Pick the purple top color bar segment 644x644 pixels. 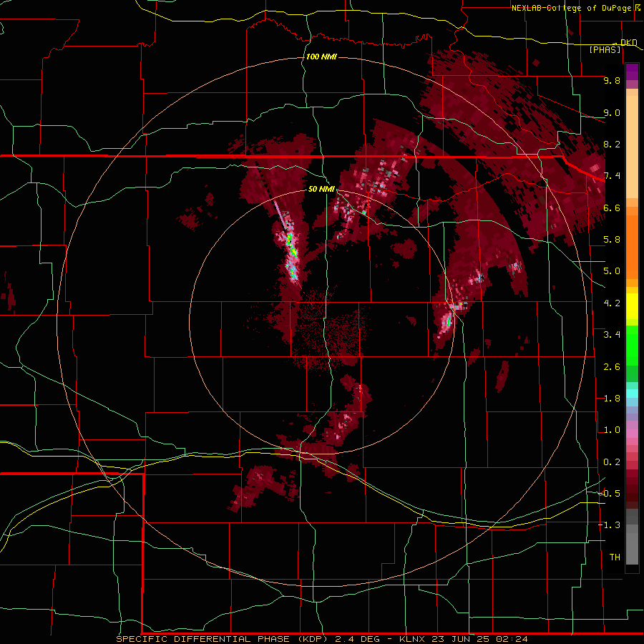click(632, 72)
